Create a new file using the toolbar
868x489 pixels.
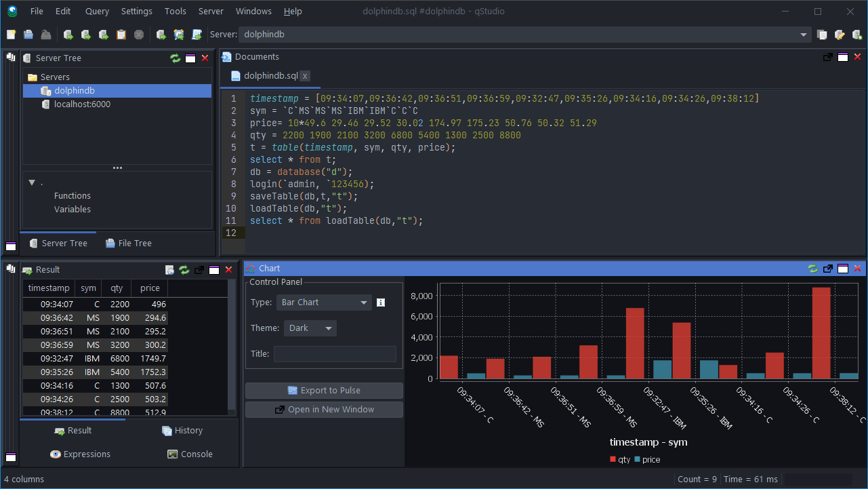(x=11, y=35)
